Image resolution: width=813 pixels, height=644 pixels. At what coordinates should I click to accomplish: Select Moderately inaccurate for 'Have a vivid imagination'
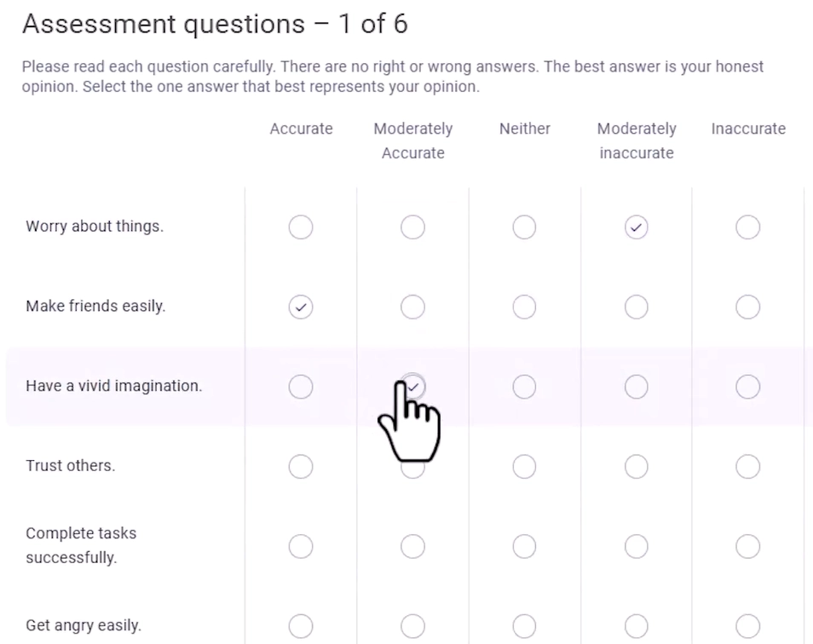pyautogui.click(x=636, y=387)
